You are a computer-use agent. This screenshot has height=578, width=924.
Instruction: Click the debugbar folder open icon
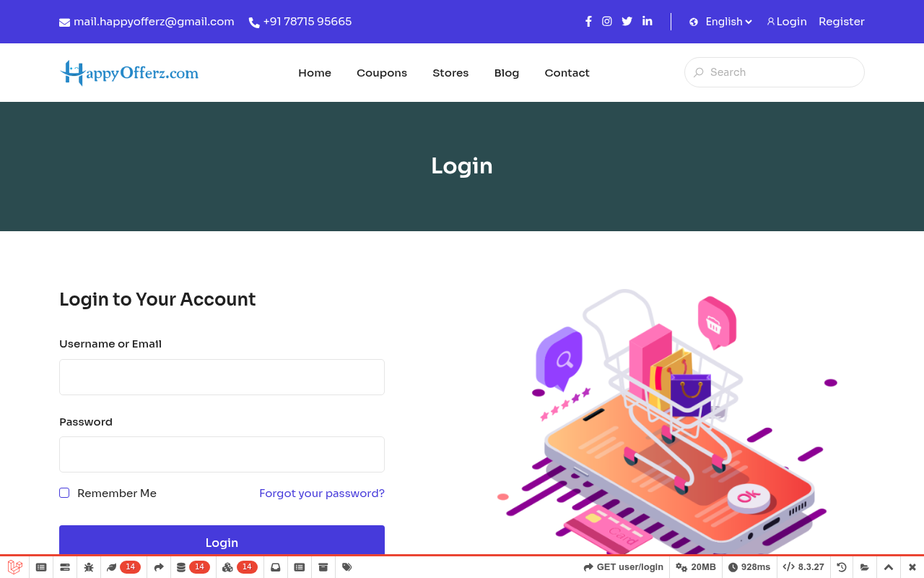(865, 567)
